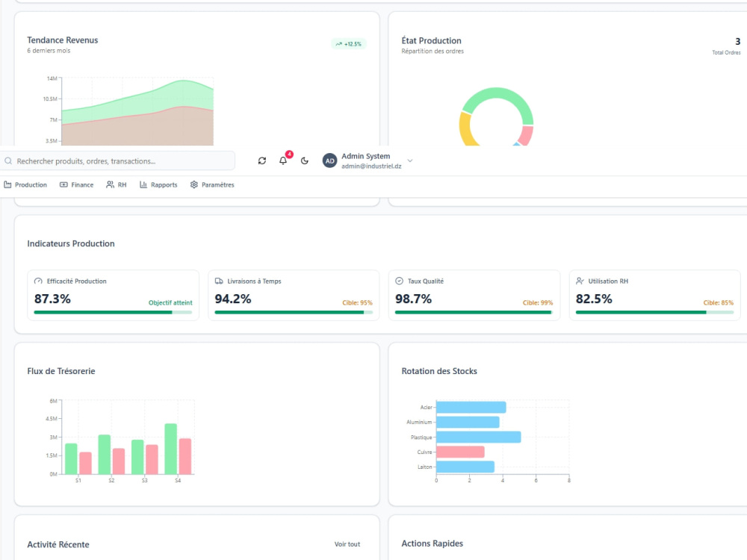Click the RH people icon
Screen dimensions: 747x560
[110, 184]
